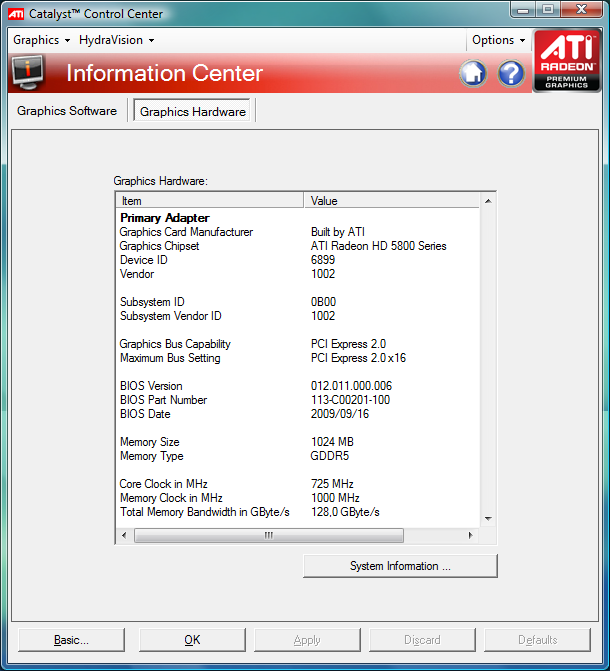
Task: Click the horizontal scrollbar thumb
Action: (269, 535)
